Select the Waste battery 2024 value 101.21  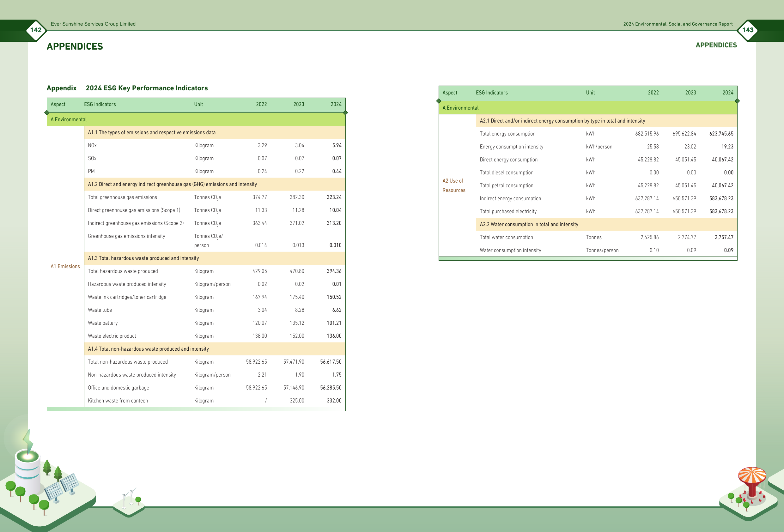(x=334, y=323)
